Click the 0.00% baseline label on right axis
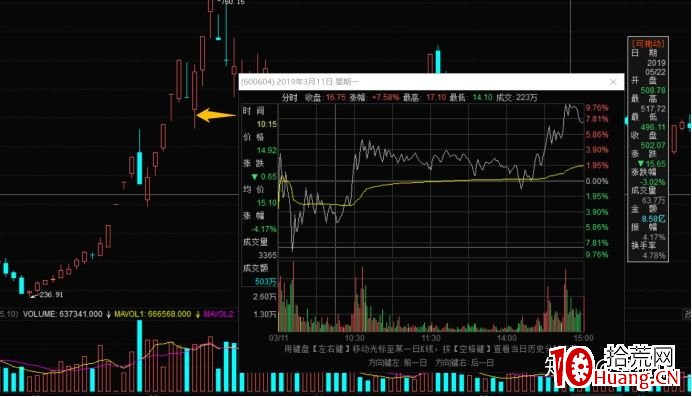The width and height of the screenshot is (692, 397). [x=597, y=181]
